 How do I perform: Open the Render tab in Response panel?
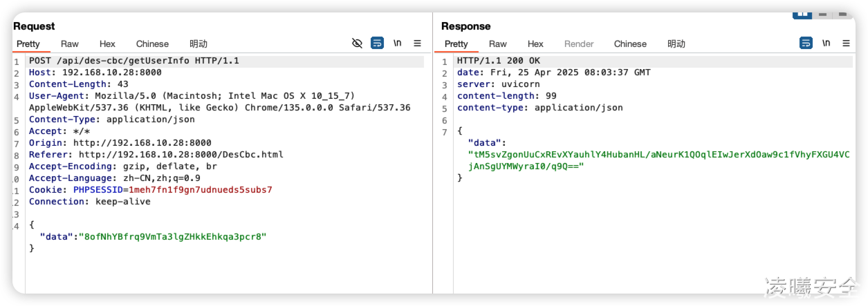pyautogui.click(x=579, y=44)
